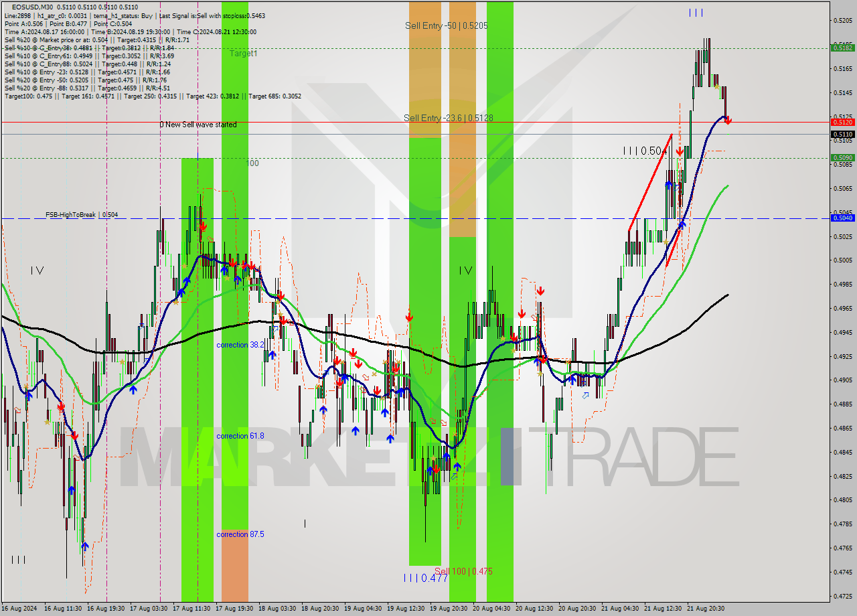
Task: Click the '16 Aug 2024' time axis label
Action: (19, 609)
